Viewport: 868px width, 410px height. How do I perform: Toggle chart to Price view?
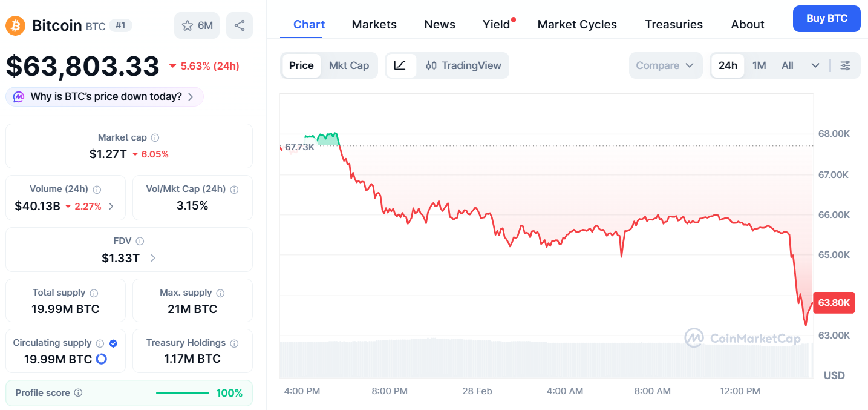coord(301,65)
